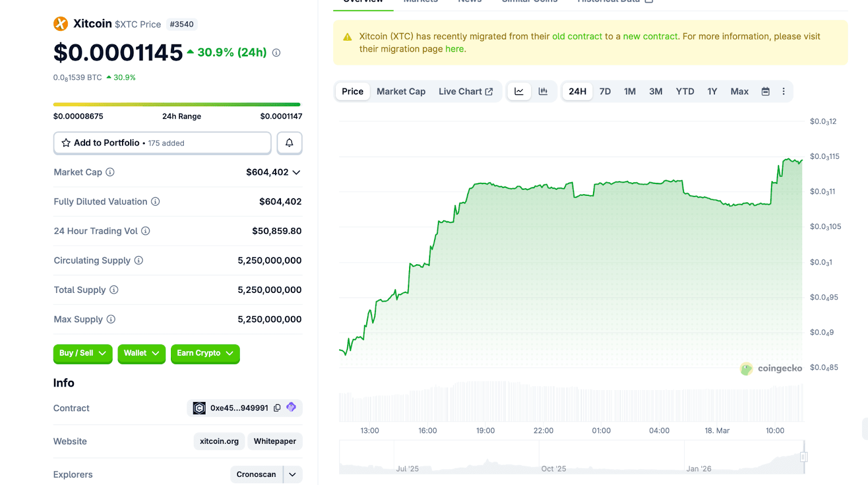Open Total Supply info icon
Image resolution: width=868 pixels, height=485 pixels.
pyautogui.click(x=114, y=290)
